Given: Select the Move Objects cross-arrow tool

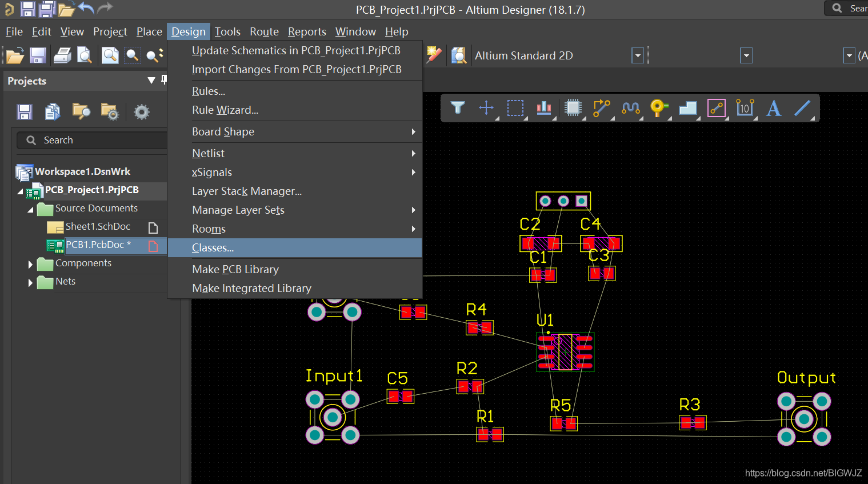Looking at the screenshot, I should [486, 107].
